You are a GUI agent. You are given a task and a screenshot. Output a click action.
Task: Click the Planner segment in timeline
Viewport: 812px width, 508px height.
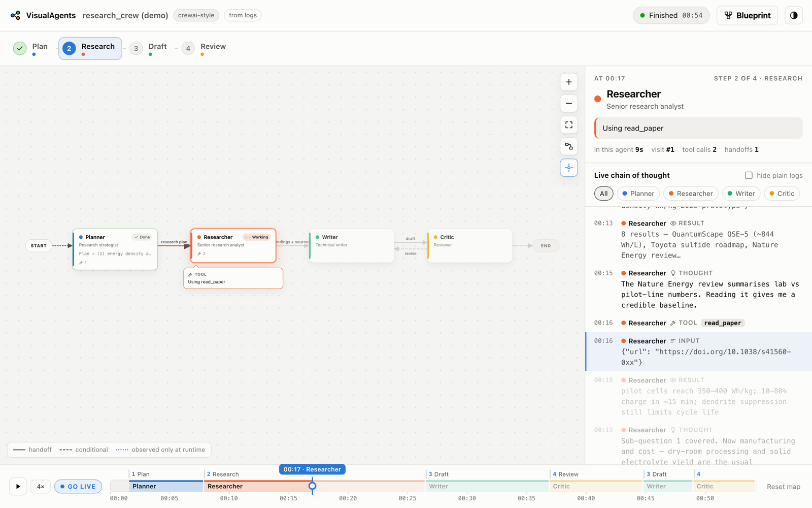pos(166,486)
